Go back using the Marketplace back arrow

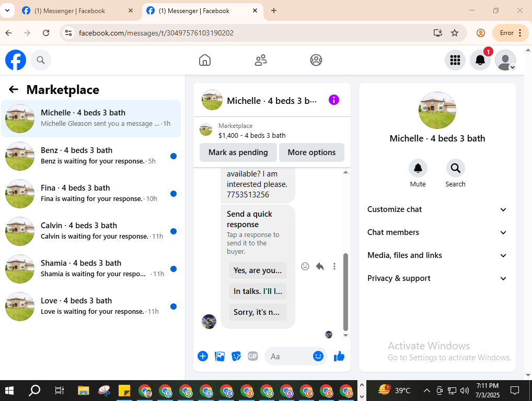click(14, 89)
